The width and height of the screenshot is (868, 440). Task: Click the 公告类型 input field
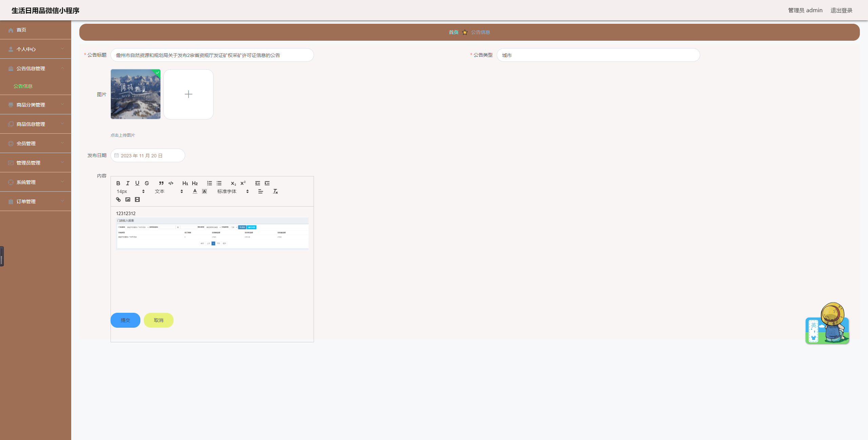coord(598,55)
